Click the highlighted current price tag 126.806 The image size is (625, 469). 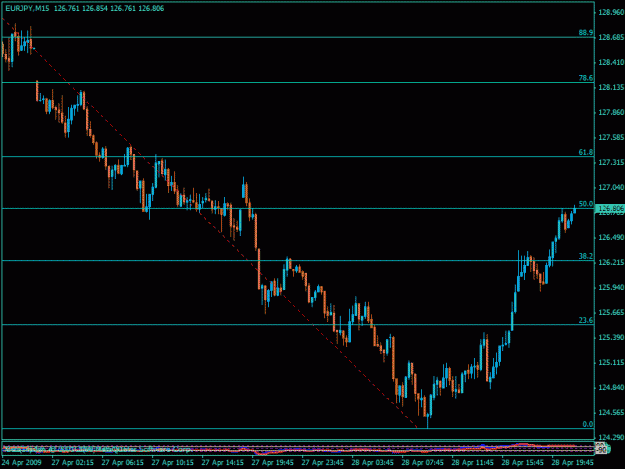[x=610, y=208]
